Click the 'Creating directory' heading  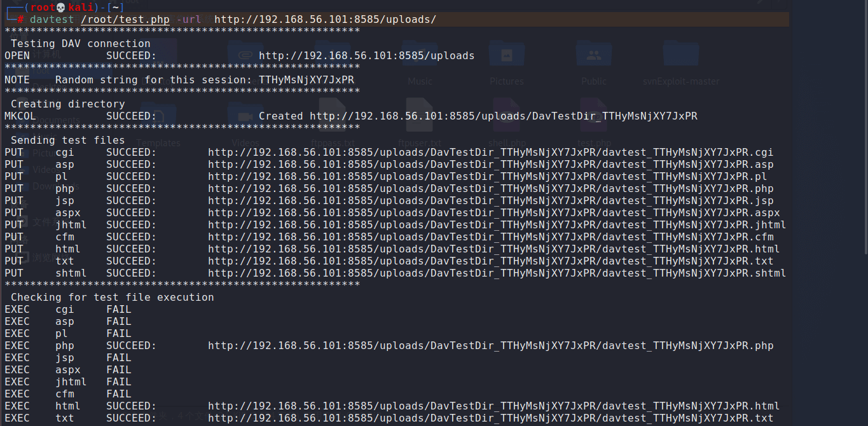[x=68, y=104]
